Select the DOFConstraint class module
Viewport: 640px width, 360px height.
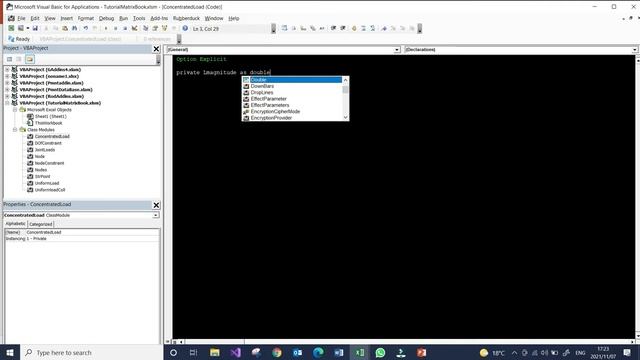48,143
